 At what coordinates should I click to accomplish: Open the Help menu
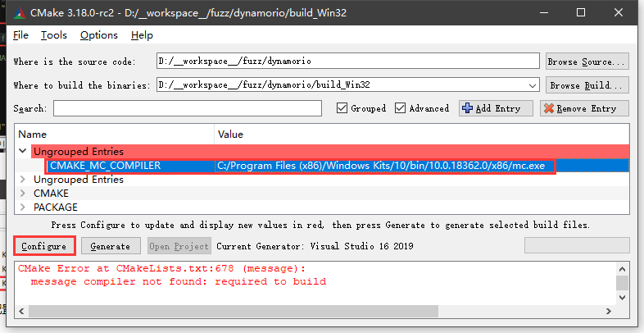pyautogui.click(x=142, y=35)
